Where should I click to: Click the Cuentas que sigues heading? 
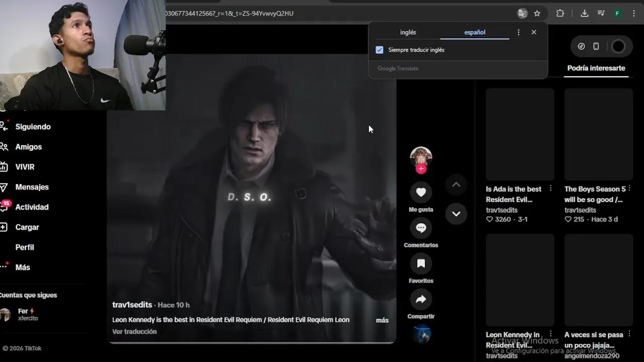click(28, 295)
